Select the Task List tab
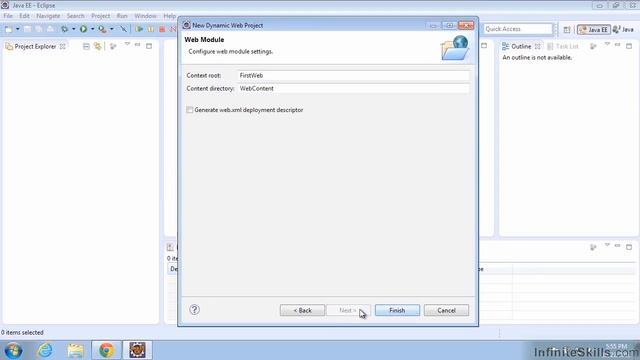 [x=563, y=47]
